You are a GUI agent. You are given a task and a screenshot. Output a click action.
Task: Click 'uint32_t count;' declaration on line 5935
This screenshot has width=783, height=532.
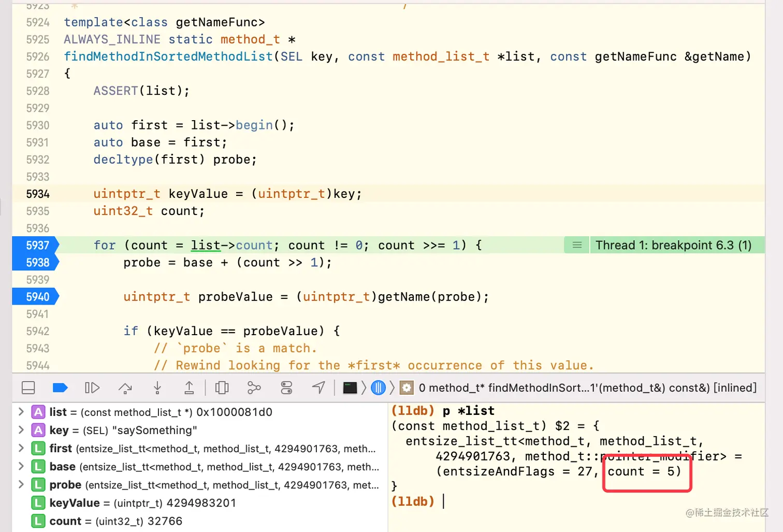point(149,211)
